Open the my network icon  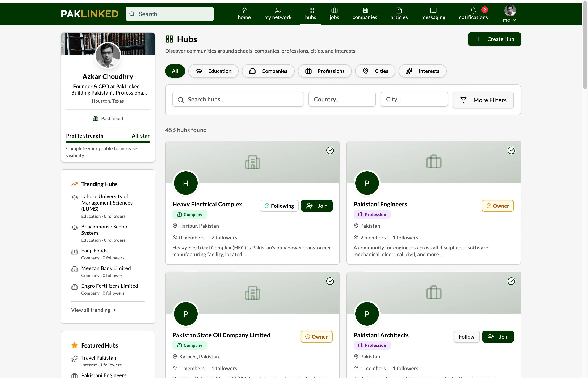click(278, 10)
